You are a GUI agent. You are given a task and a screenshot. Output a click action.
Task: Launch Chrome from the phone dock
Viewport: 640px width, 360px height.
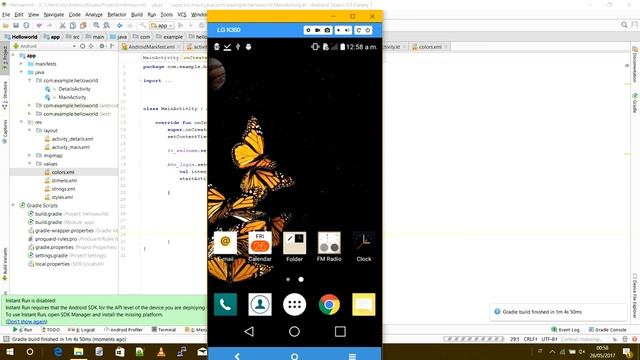click(x=329, y=304)
